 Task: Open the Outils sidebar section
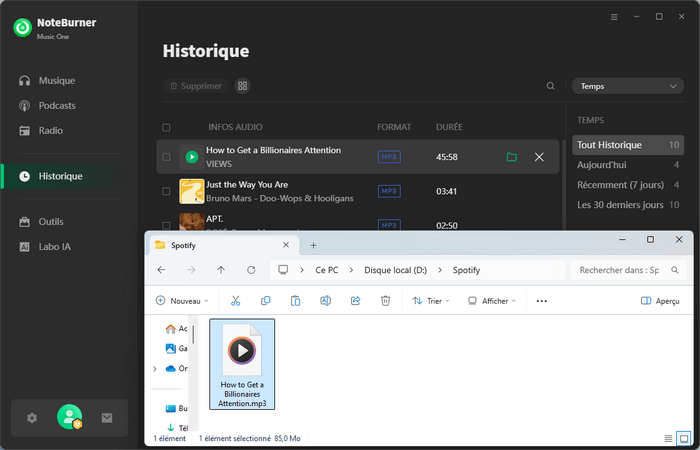click(x=50, y=221)
